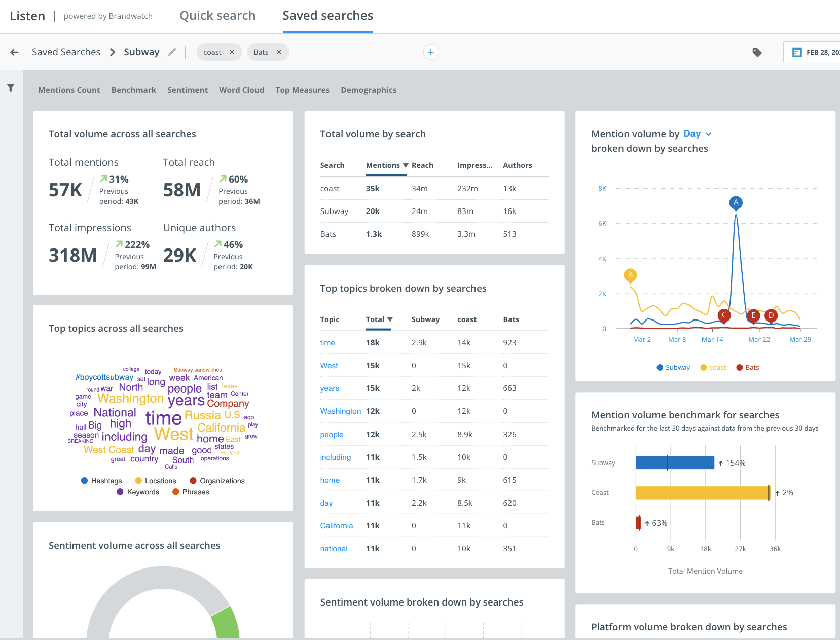Switch to Quick search tab

tap(217, 16)
